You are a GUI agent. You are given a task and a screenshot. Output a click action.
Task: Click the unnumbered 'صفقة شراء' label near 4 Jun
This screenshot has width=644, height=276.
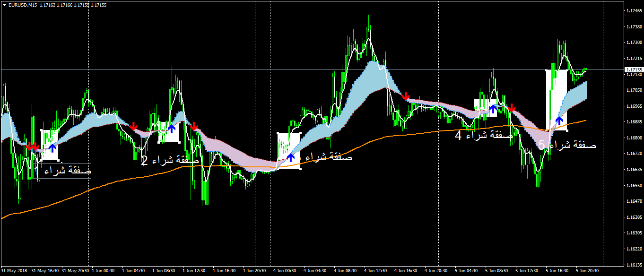(x=328, y=157)
